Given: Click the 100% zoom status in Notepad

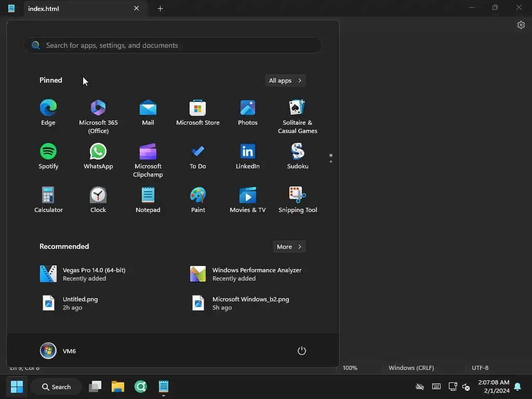Looking at the screenshot, I should (x=350, y=368).
